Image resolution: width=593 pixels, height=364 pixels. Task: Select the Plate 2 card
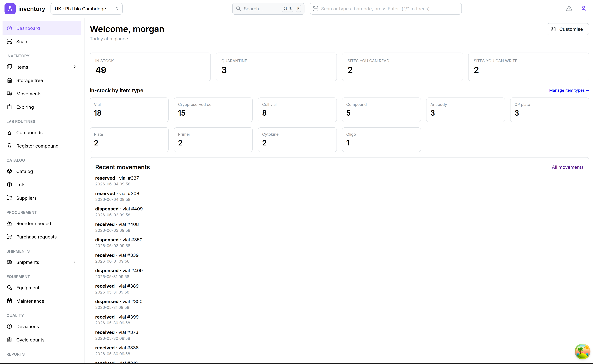click(129, 140)
